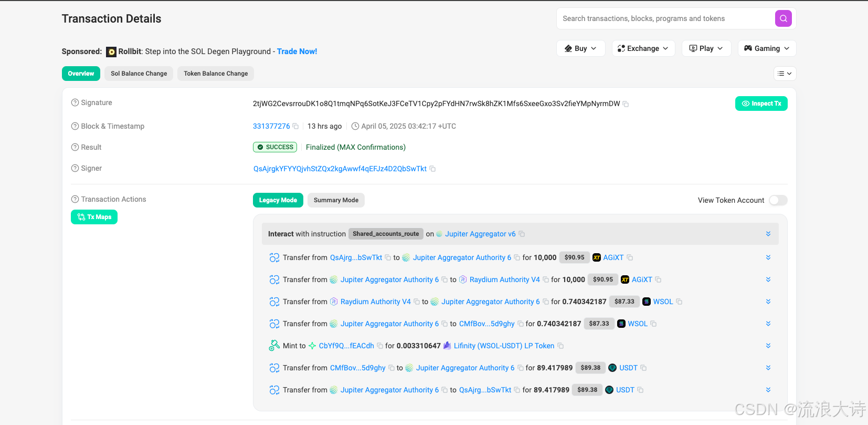Click the purple search magnifier button
The image size is (868, 425).
coord(783,18)
